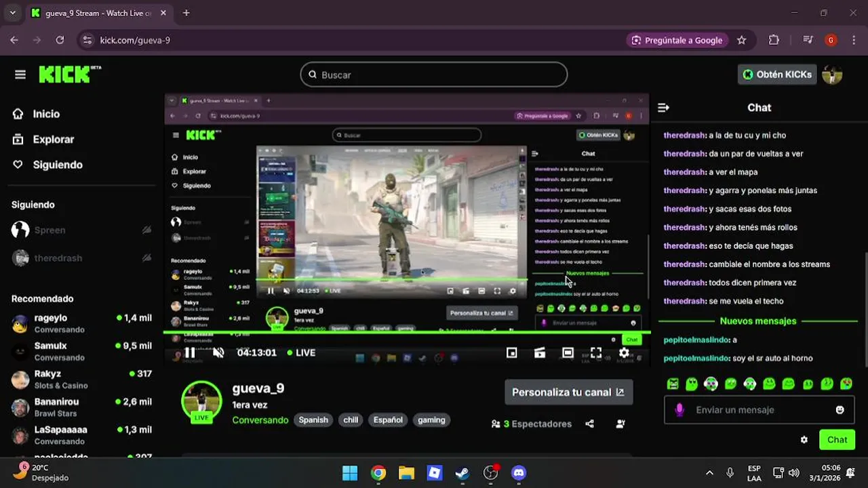Image resolution: width=868 pixels, height=488 pixels.
Task: Insert the angry green face emote
Action: pos(673,384)
